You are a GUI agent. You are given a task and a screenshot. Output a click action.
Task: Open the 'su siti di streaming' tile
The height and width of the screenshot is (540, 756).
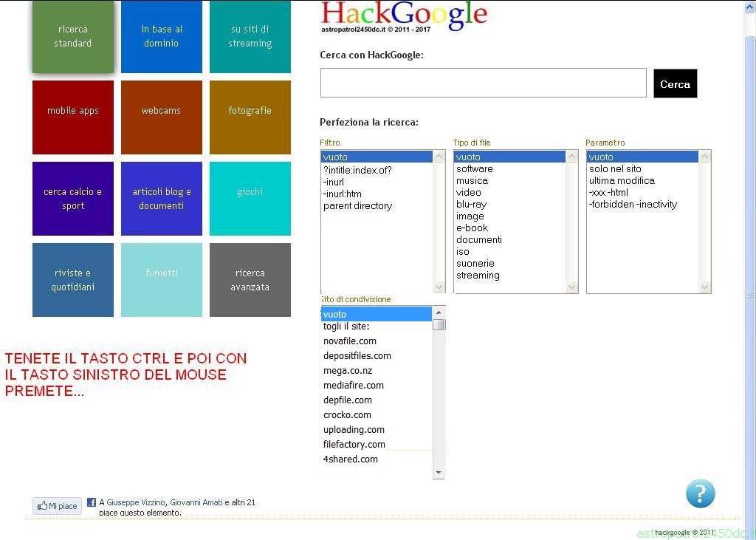(x=250, y=36)
